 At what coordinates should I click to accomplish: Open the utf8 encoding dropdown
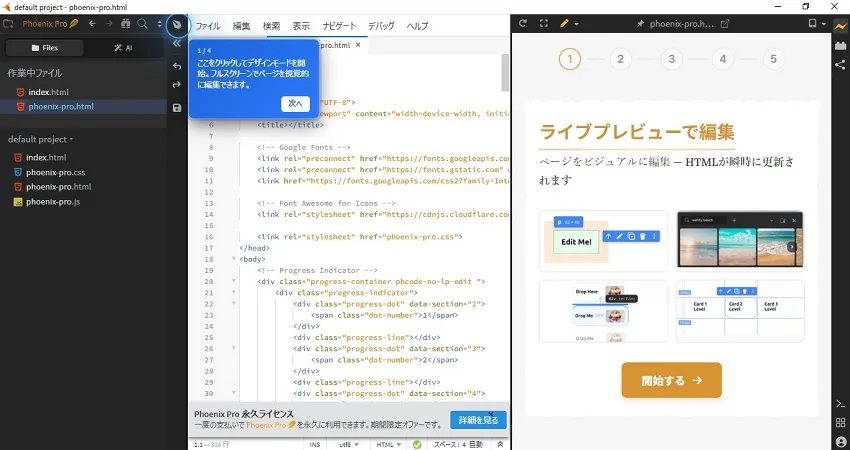[349, 445]
